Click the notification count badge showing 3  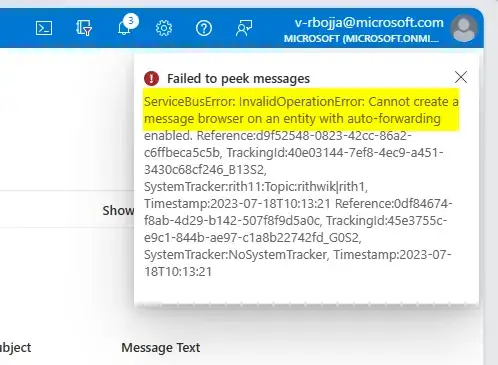pos(131,21)
